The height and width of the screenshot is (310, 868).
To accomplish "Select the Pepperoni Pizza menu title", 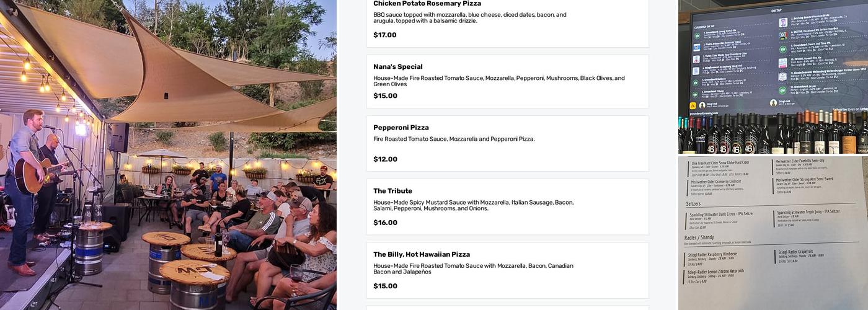I will [401, 128].
